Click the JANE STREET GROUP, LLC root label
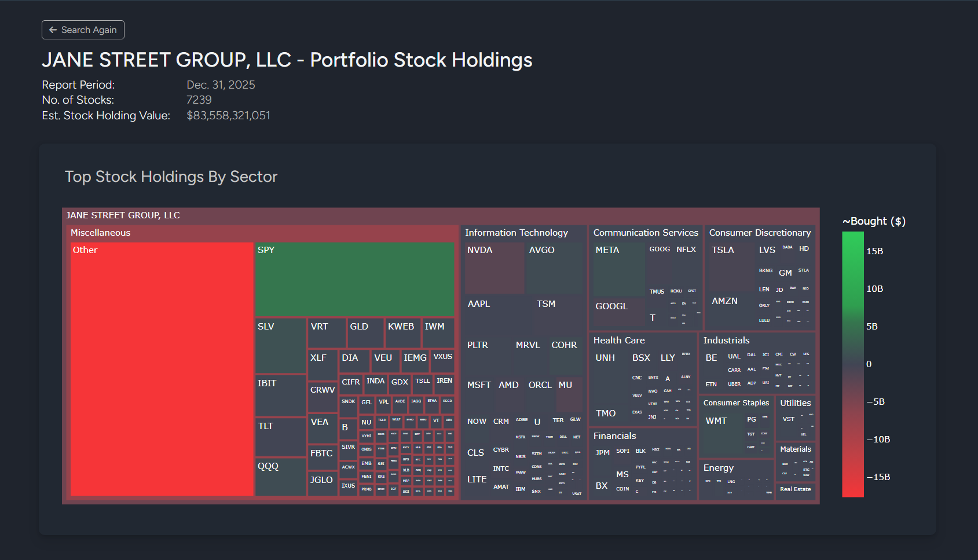This screenshot has height=560, width=978. coord(122,215)
